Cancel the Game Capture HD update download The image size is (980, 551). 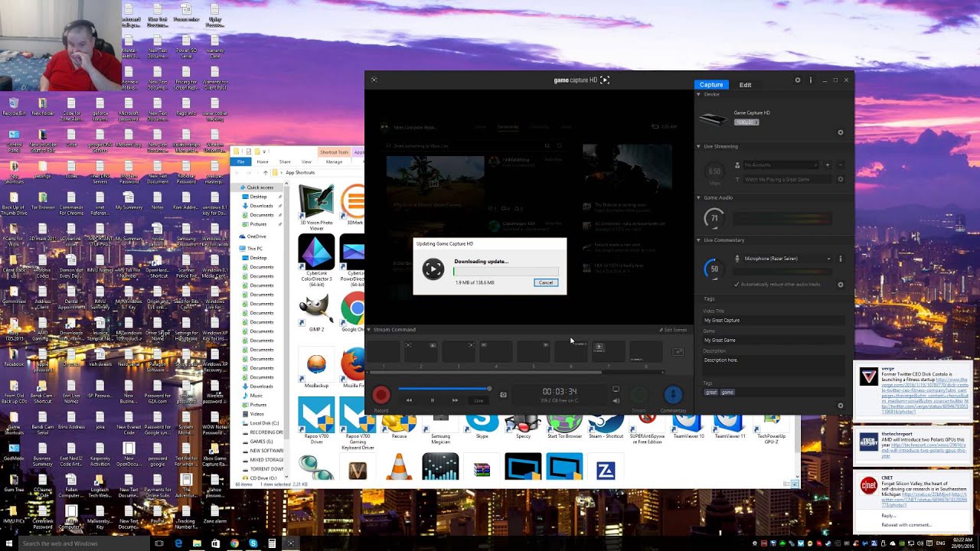click(x=545, y=282)
